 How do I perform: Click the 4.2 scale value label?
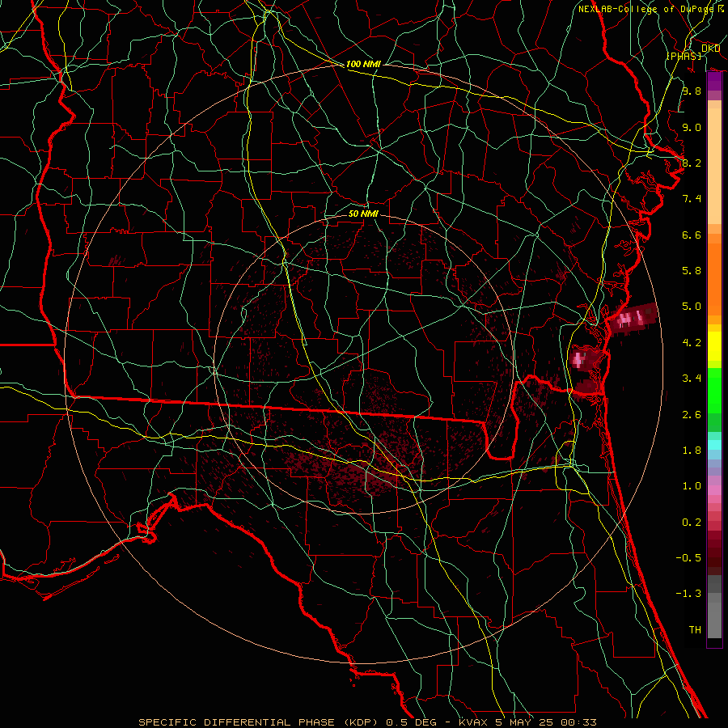click(692, 343)
